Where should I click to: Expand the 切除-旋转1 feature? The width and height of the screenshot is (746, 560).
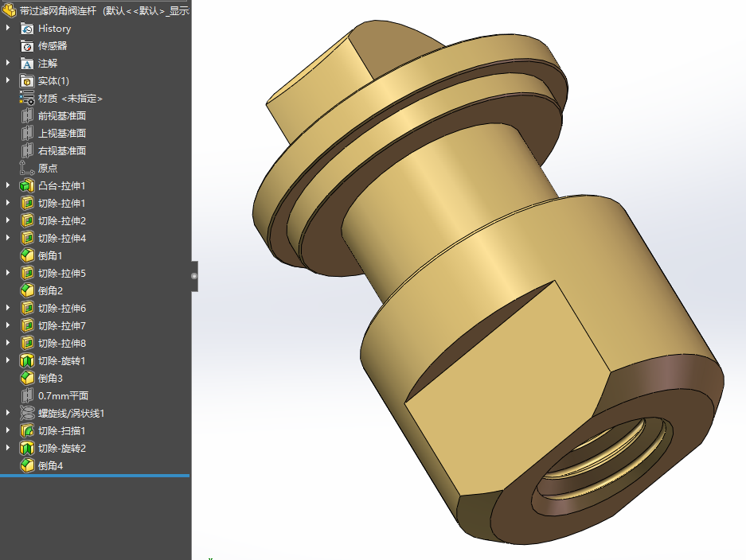(8, 360)
